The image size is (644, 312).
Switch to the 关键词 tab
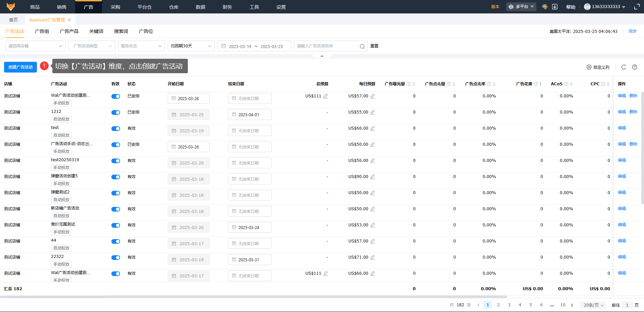tap(96, 31)
